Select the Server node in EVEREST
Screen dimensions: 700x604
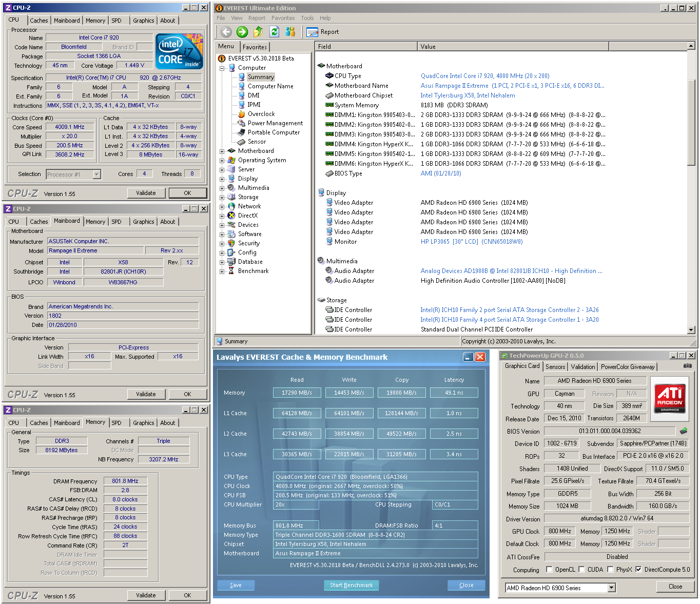coord(246,169)
